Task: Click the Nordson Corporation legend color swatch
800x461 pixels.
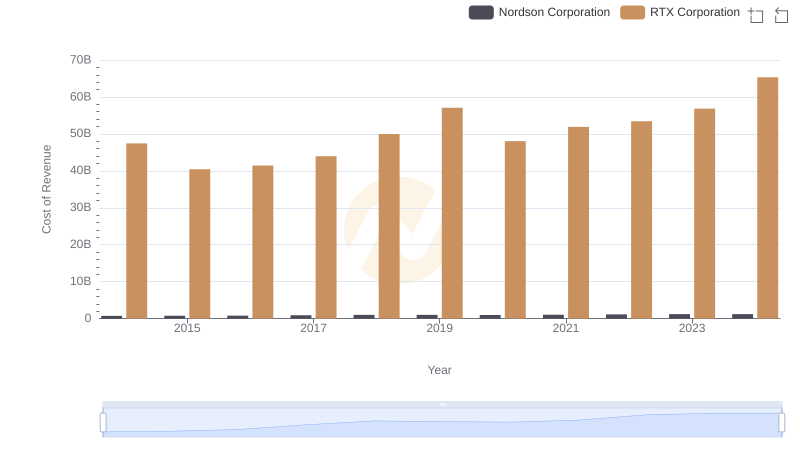Action: coord(481,12)
